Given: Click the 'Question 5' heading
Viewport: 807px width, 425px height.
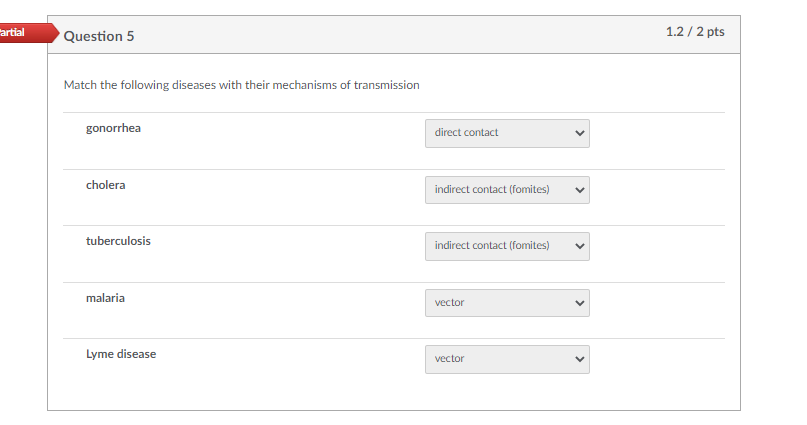Looking at the screenshot, I should pyautogui.click(x=99, y=36).
